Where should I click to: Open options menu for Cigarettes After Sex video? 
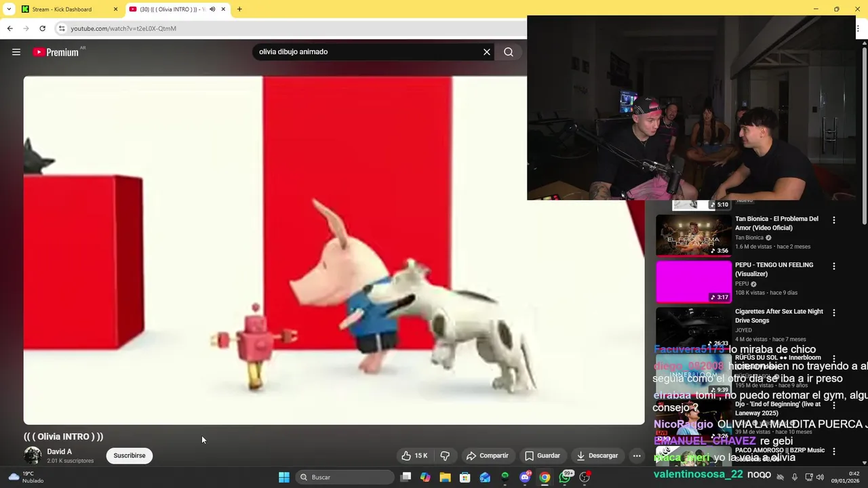pos(834,313)
